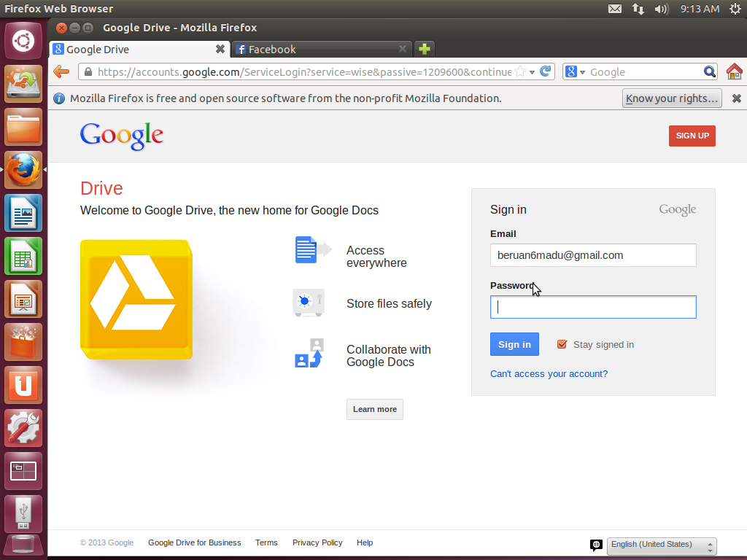Open the Terms footer link
This screenshot has width=747, height=560.
click(x=266, y=542)
